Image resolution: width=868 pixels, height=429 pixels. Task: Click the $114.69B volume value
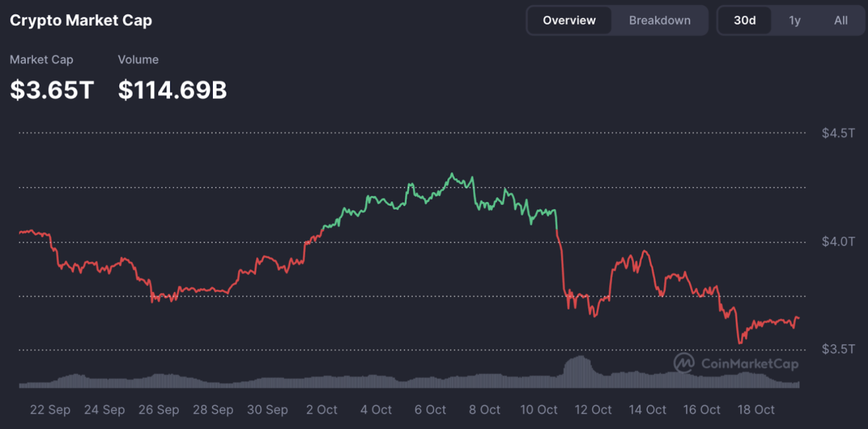click(172, 90)
